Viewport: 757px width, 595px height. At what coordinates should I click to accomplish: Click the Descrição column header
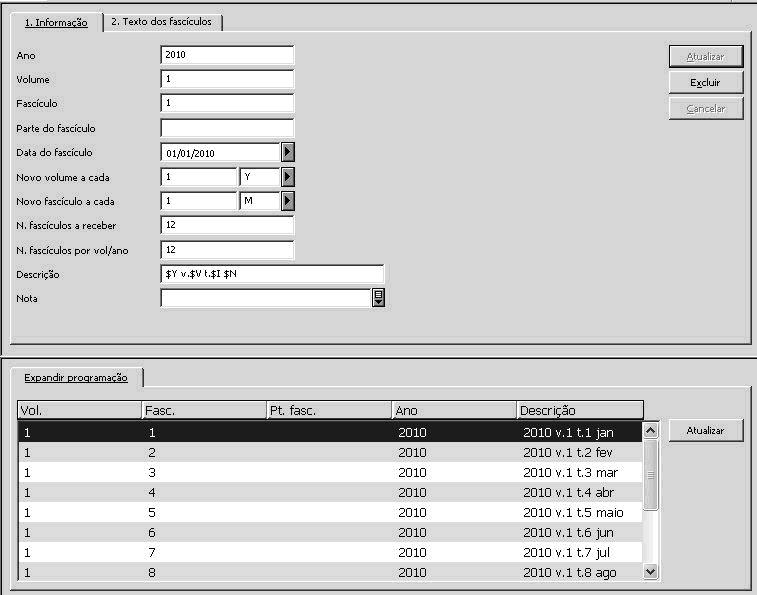click(580, 411)
